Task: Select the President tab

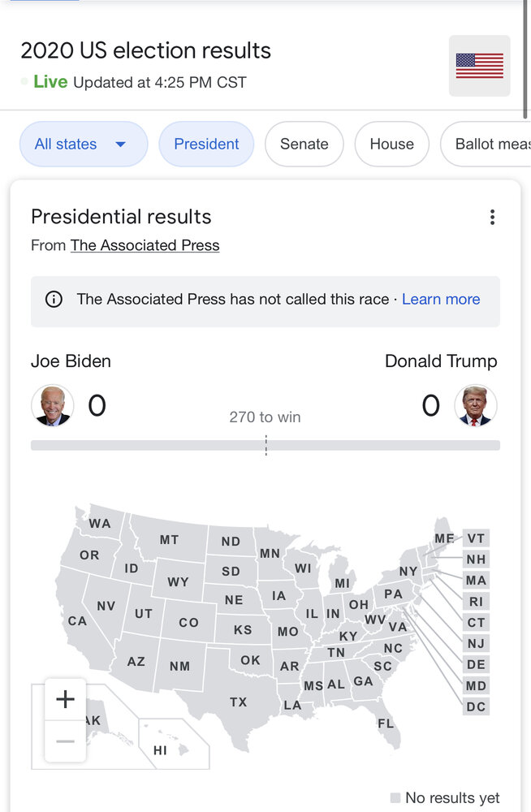Action: tap(206, 144)
